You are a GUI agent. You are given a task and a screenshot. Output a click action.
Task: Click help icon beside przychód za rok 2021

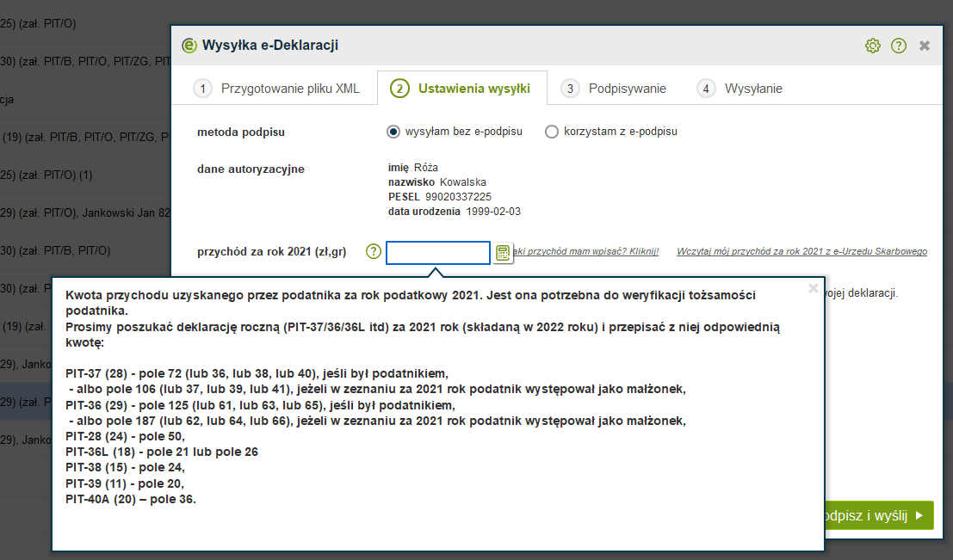(x=373, y=252)
